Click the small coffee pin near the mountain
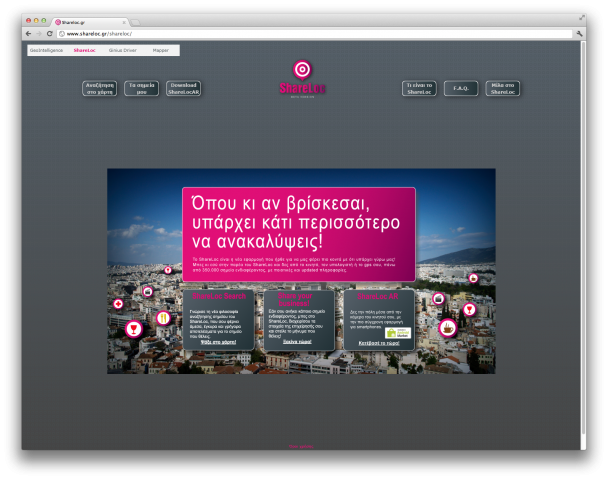 473,278
